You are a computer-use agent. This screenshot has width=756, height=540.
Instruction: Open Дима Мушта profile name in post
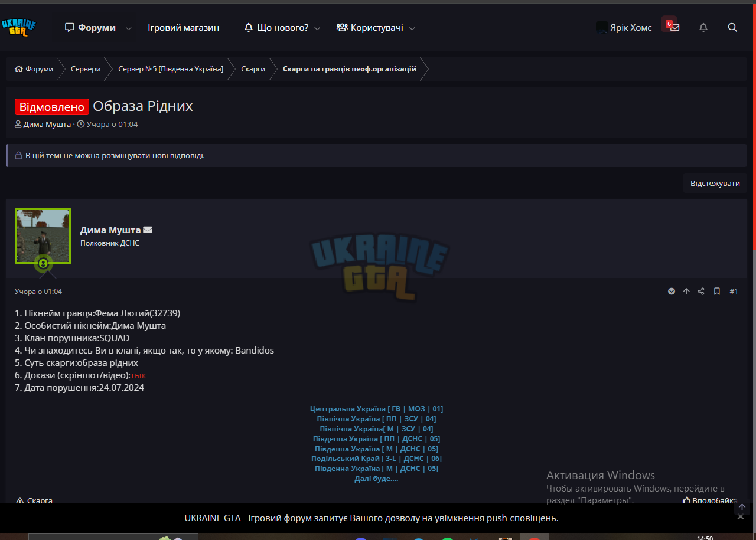[x=110, y=230]
